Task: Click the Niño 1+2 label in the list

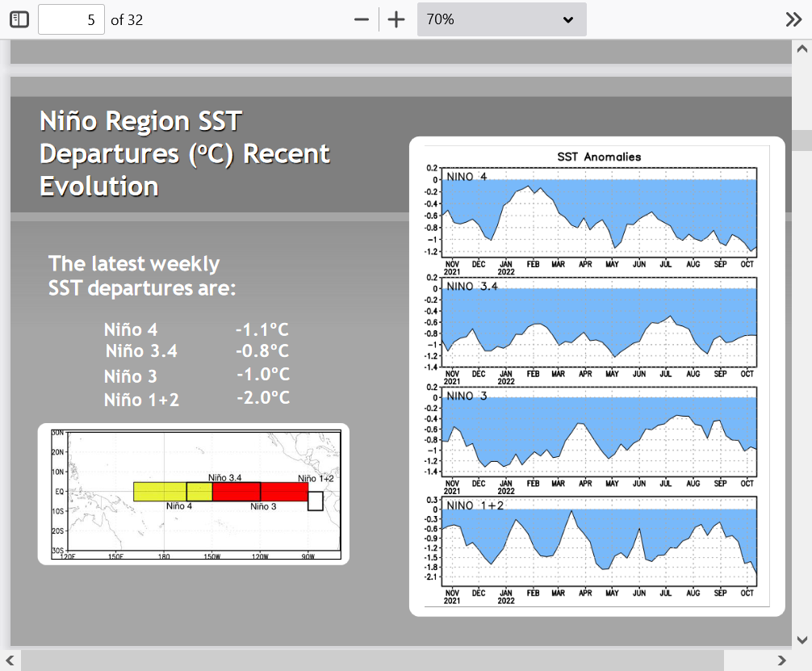Action: [141, 400]
